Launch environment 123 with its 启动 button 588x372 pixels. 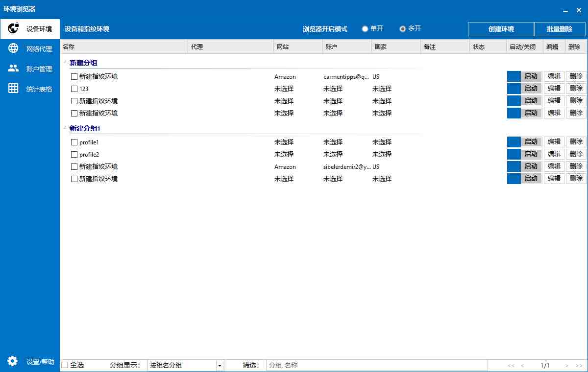(531, 89)
